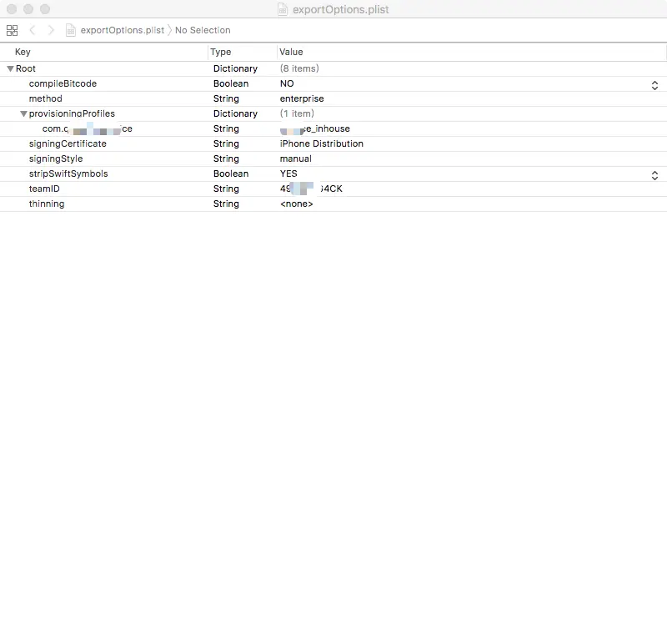Select the method key
Image resolution: width=667 pixels, height=644 pixels.
click(x=46, y=98)
